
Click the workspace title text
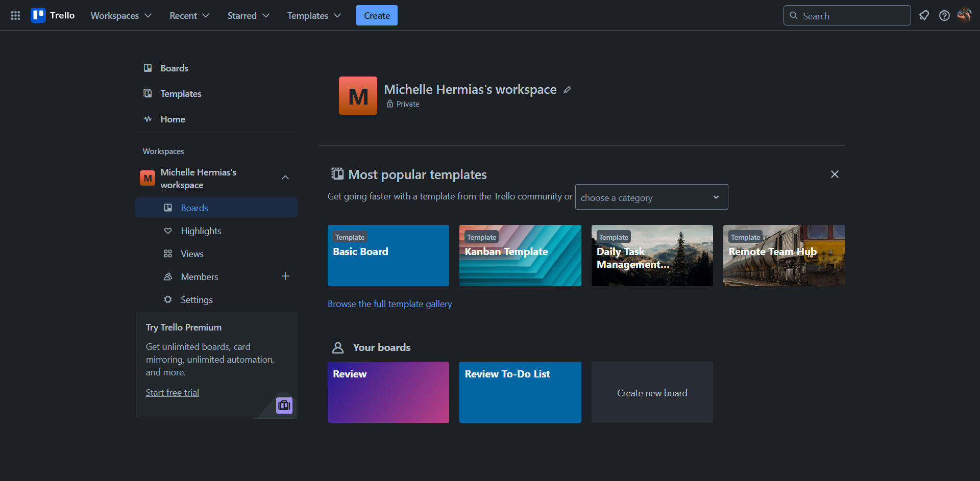470,89
